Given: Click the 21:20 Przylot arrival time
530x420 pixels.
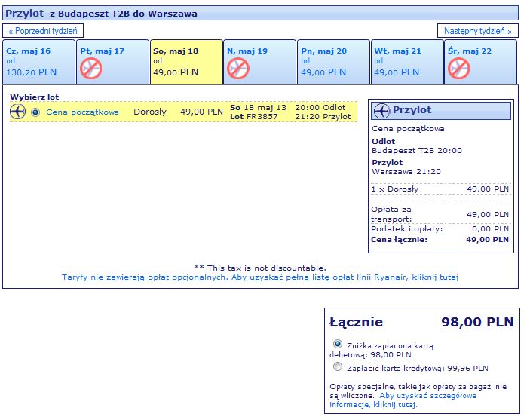Looking at the screenshot, I should [323, 117].
